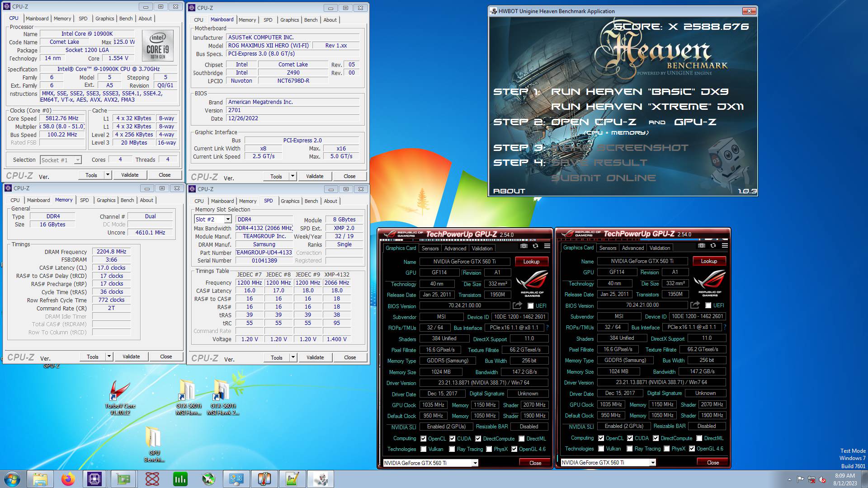Toggle OpenCL checkbox in left GPU-Z window
The width and height of the screenshot is (868, 488).
[423, 439]
